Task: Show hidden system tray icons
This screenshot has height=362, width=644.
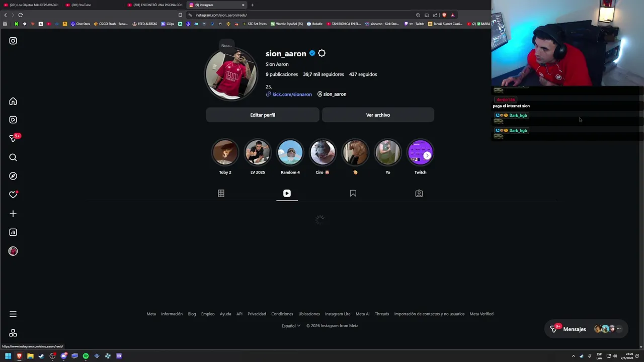Action: click(x=573, y=356)
